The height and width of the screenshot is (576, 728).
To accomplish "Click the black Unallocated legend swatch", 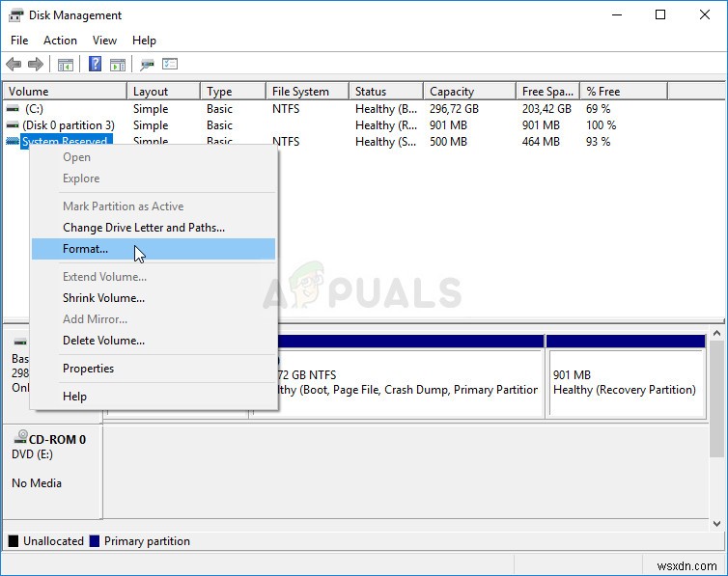I will pos(14,540).
